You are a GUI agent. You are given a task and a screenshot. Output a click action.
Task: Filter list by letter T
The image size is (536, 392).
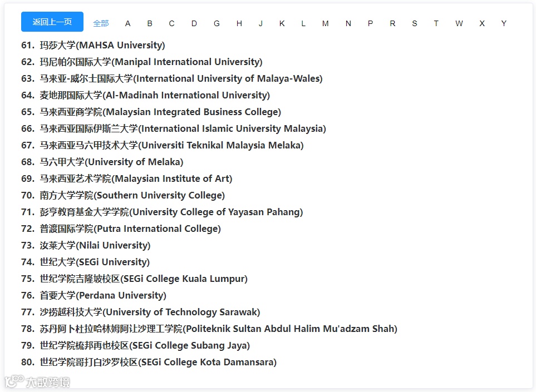tap(436, 23)
